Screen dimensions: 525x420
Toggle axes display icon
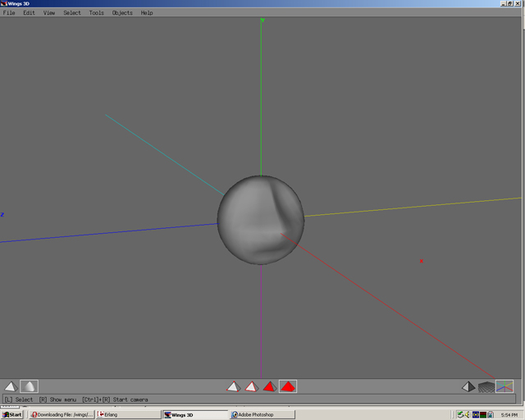(504, 386)
